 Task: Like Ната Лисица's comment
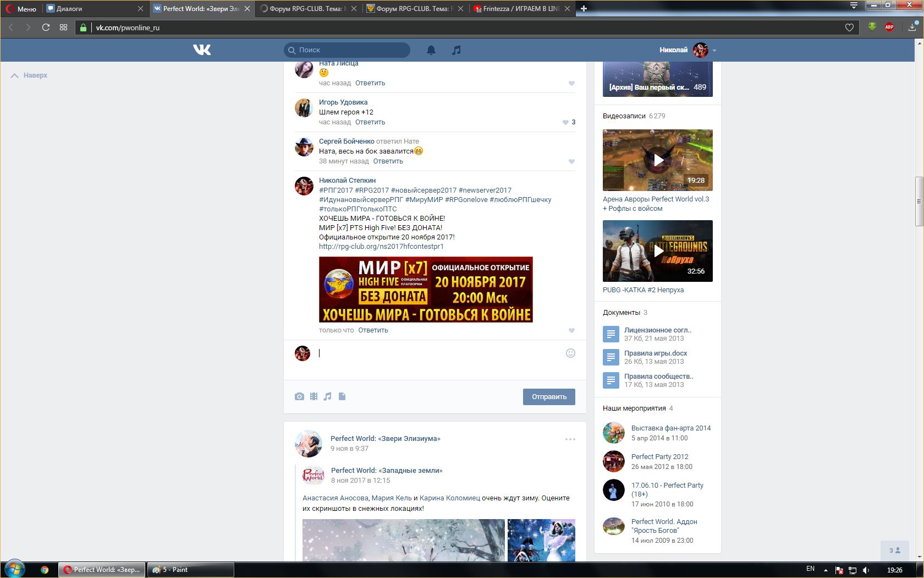pyautogui.click(x=571, y=83)
